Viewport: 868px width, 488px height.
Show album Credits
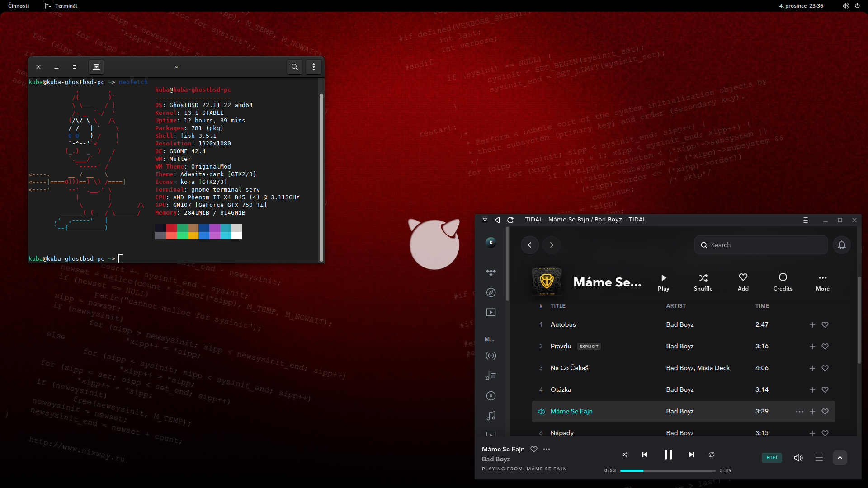[x=783, y=282]
